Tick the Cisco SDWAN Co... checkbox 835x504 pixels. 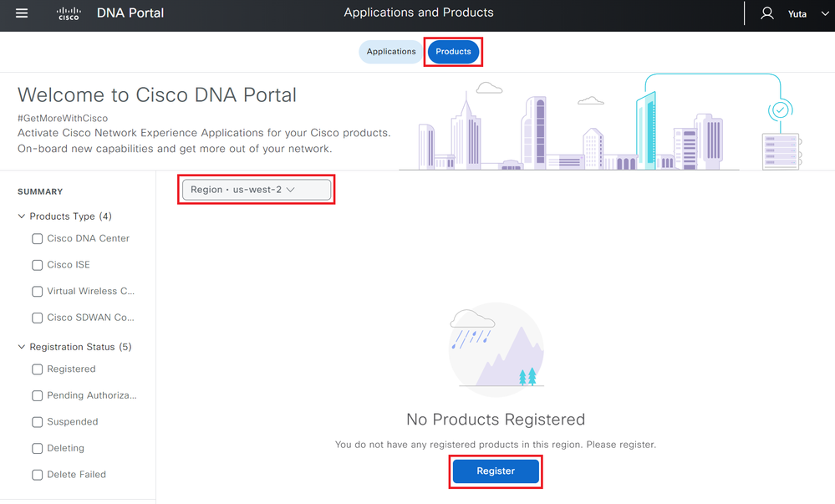(38, 318)
